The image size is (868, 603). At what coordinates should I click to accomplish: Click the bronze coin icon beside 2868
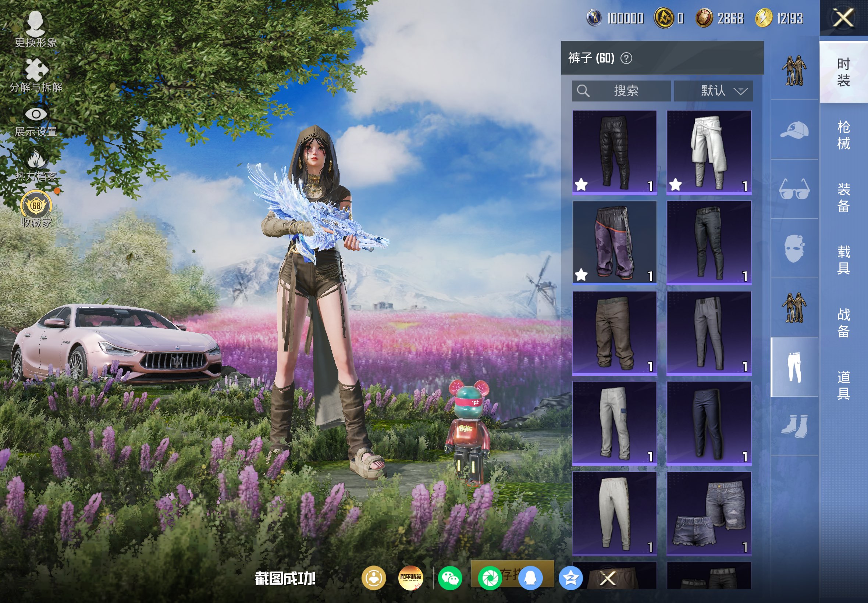pos(704,18)
